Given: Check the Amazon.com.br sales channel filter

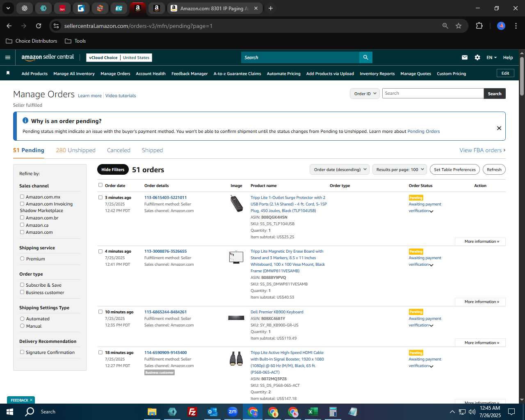Looking at the screenshot, I should [22, 218].
